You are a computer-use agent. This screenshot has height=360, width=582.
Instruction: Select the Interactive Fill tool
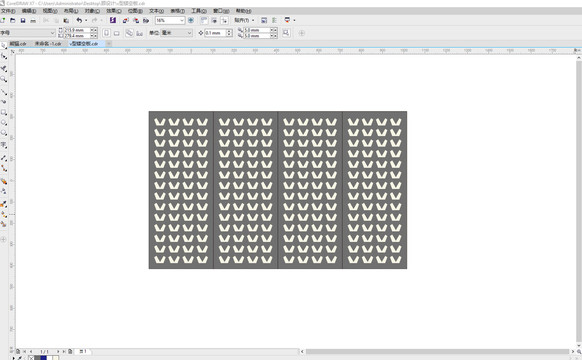4,214
